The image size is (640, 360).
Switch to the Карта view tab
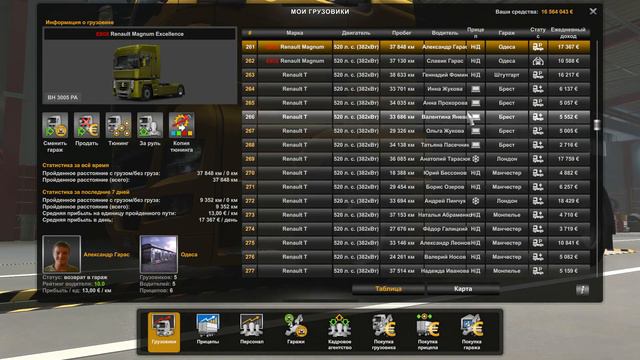point(463,289)
